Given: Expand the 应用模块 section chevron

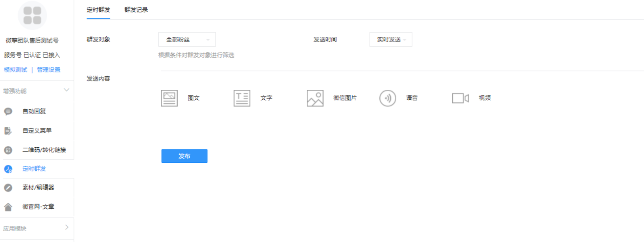Looking at the screenshot, I should coord(67,228).
